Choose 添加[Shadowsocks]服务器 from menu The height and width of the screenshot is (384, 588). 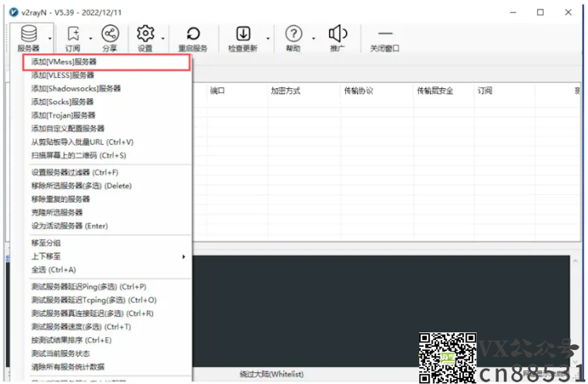coord(76,89)
